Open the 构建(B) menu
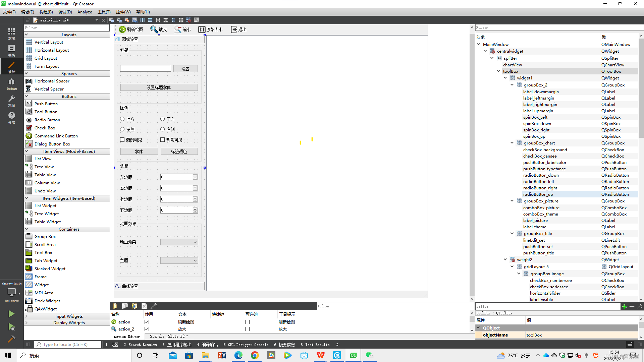 46,12
